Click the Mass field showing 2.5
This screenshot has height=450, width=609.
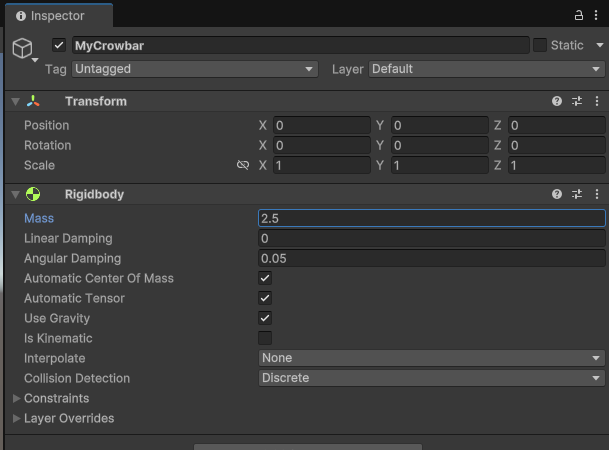pos(432,218)
